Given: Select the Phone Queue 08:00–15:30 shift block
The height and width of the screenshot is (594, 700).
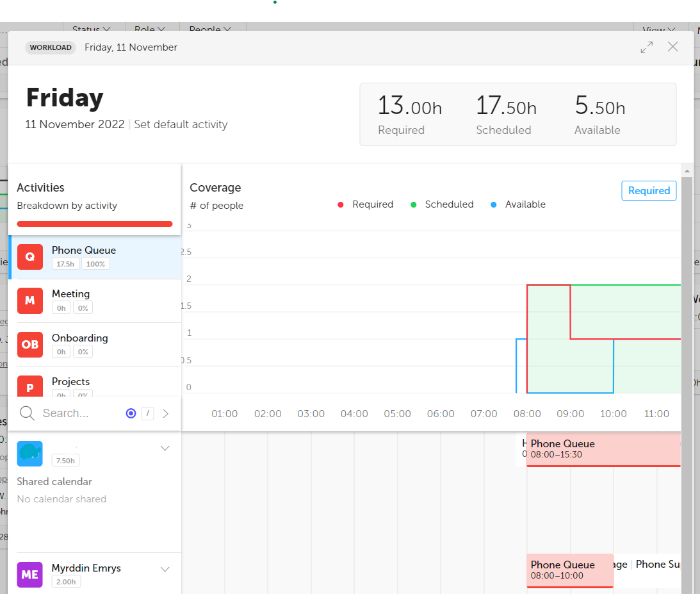Looking at the screenshot, I should [x=602, y=449].
